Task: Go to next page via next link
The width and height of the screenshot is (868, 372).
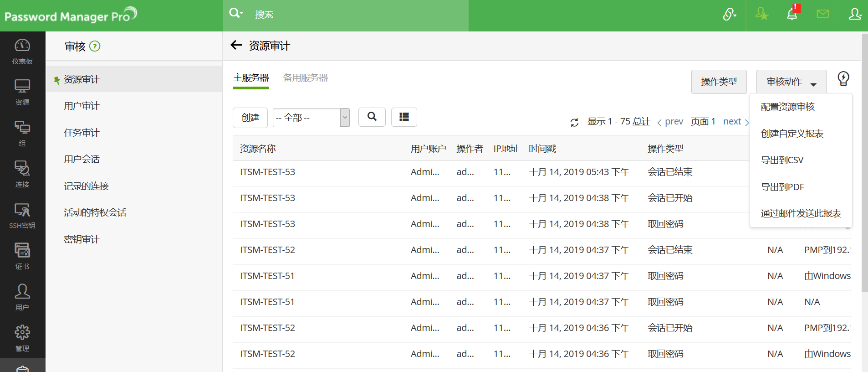Action: (732, 121)
